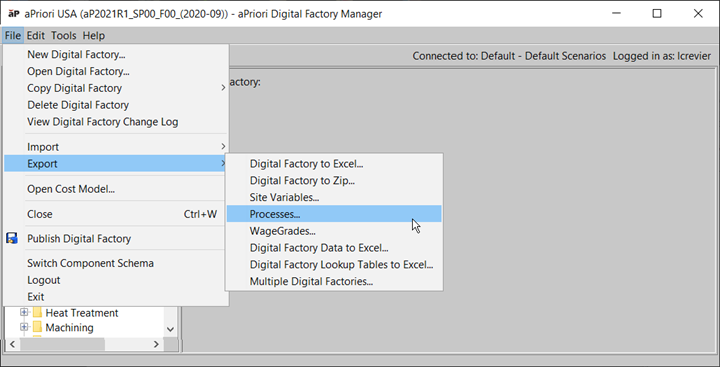
Task: Choose Close in File menu
Action: (x=116, y=214)
